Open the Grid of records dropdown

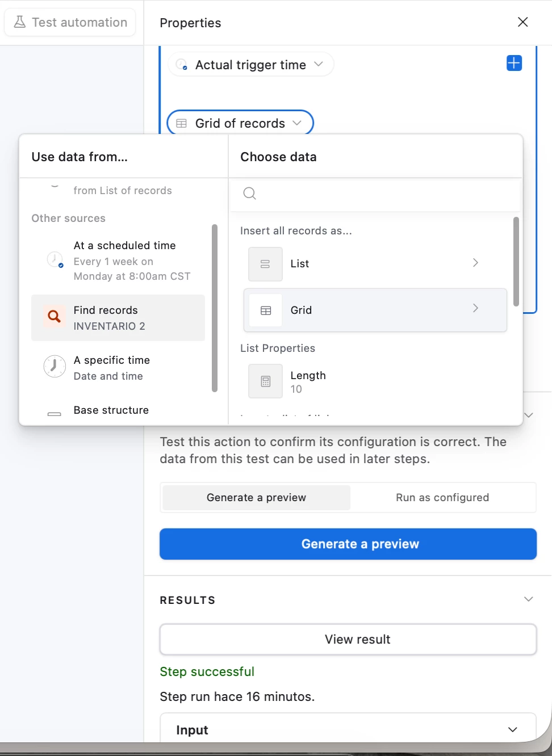tap(240, 123)
